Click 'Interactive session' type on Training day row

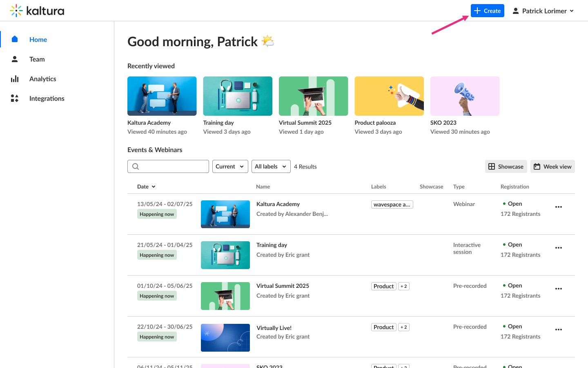coord(467,248)
